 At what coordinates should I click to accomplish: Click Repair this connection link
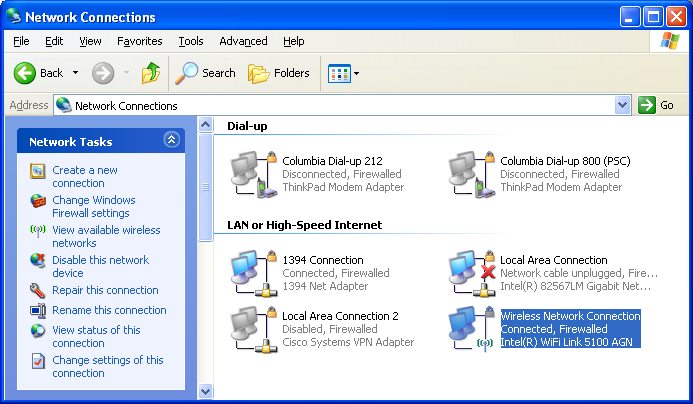point(105,290)
